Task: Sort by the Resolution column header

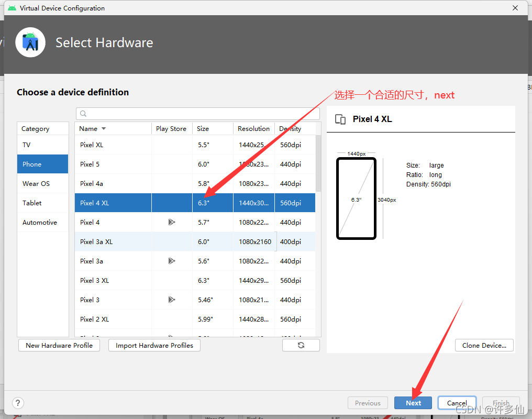Action: pyautogui.click(x=254, y=129)
